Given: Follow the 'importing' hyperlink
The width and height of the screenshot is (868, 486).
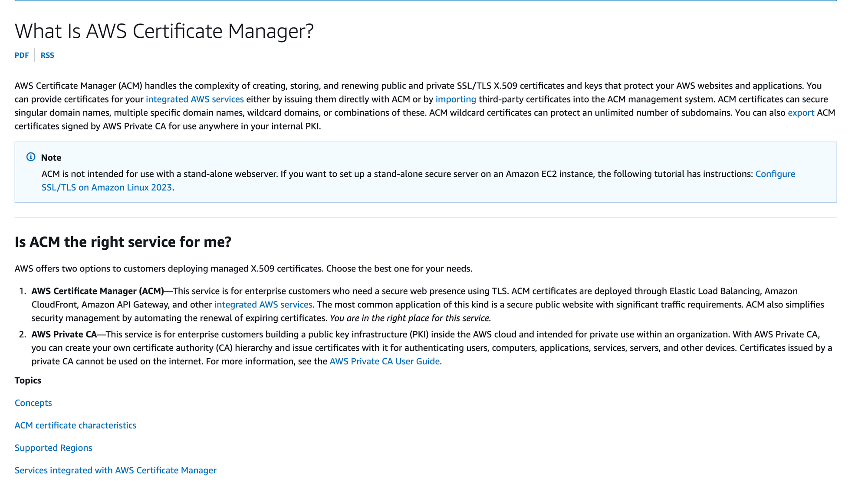Looking at the screenshot, I should (456, 99).
